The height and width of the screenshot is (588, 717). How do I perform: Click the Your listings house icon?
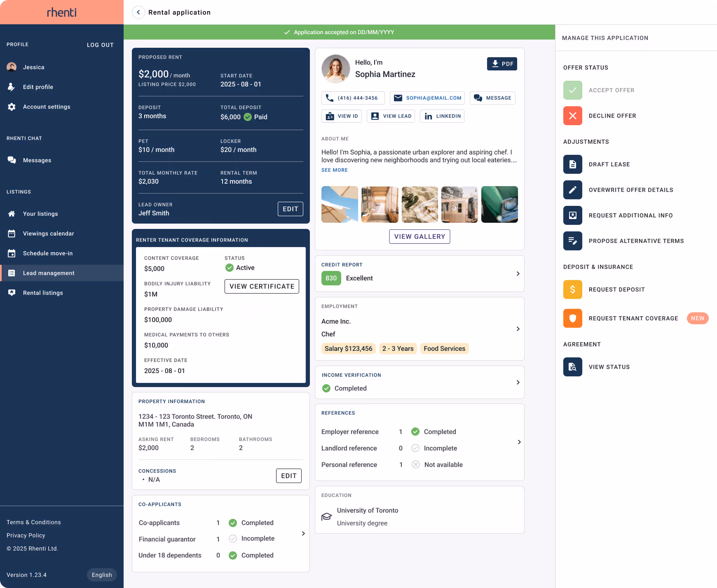pos(12,214)
